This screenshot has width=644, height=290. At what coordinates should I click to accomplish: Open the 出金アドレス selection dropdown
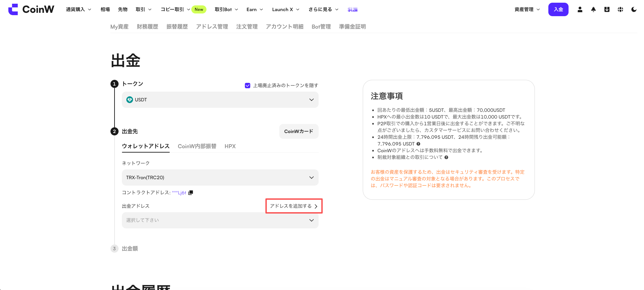point(220,220)
